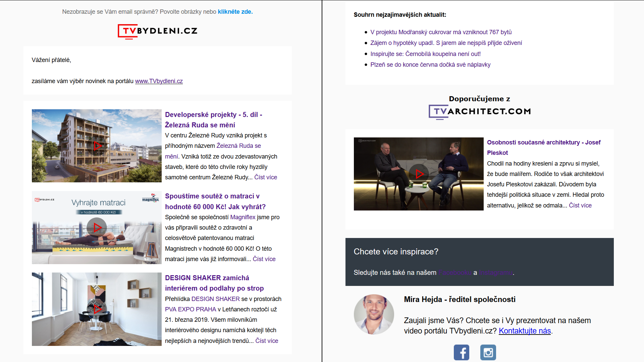644x362 pixels.
Task: Click the TVARCHITECT.COM logo
Action: pos(480,112)
